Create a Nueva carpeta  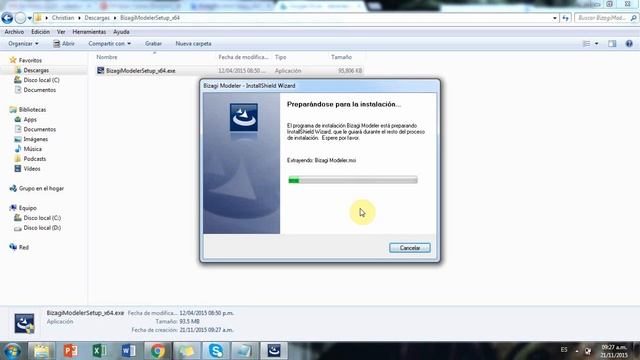click(x=193, y=43)
